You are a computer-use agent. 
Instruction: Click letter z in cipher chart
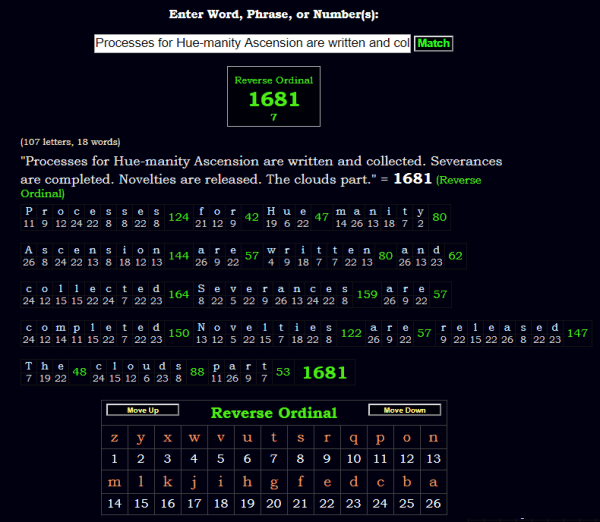(114, 437)
